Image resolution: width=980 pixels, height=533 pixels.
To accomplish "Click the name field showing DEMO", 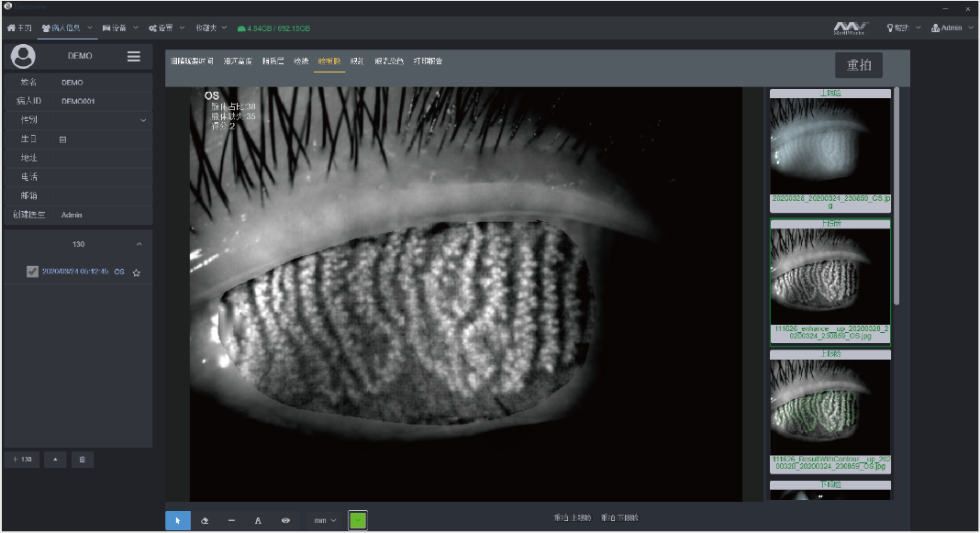I will coord(103,83).
